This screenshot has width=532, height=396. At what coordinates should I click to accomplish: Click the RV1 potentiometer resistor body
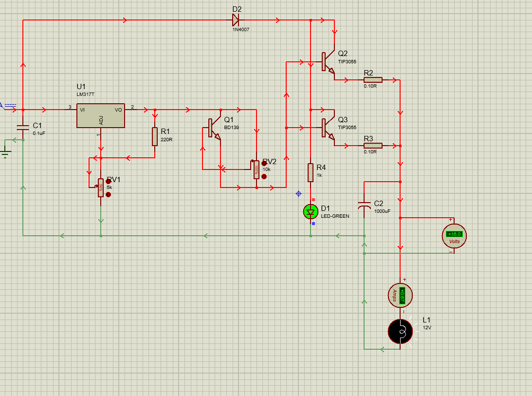(101, 188)
